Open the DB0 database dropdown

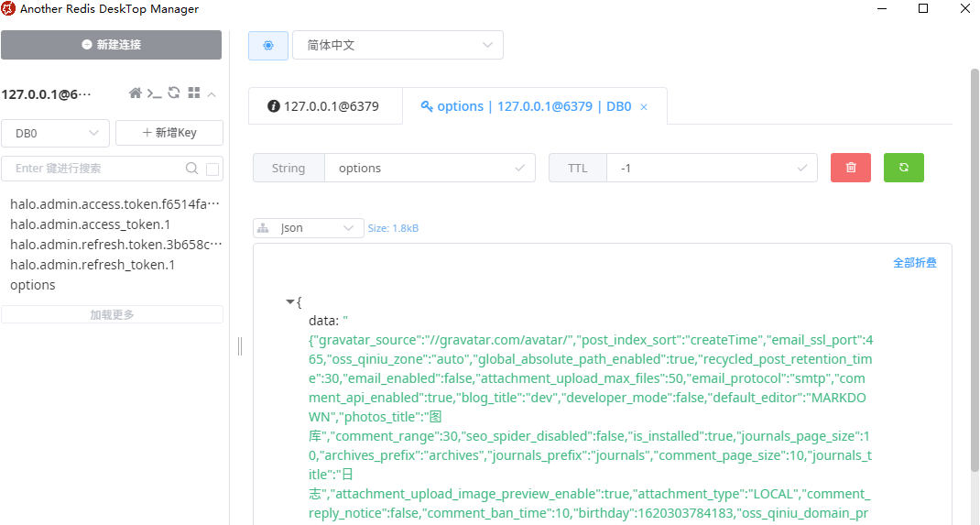coord(56,133)
